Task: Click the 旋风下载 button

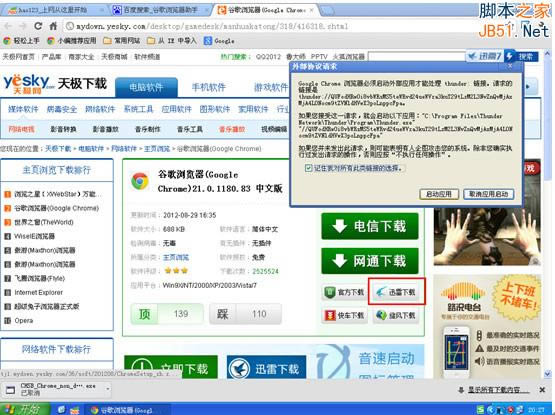Action: (x=396, y=315)
